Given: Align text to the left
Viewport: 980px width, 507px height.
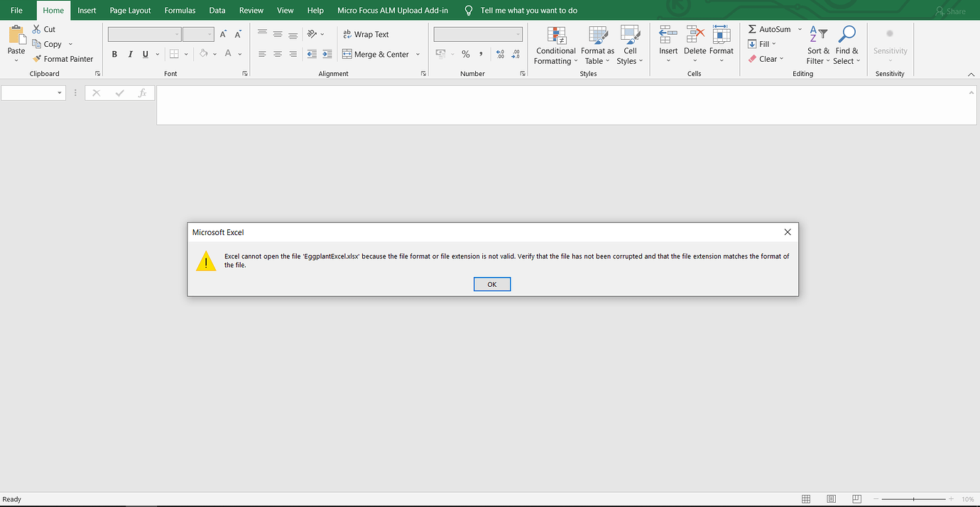Looking at the screenshot, I should coord(262,54).
